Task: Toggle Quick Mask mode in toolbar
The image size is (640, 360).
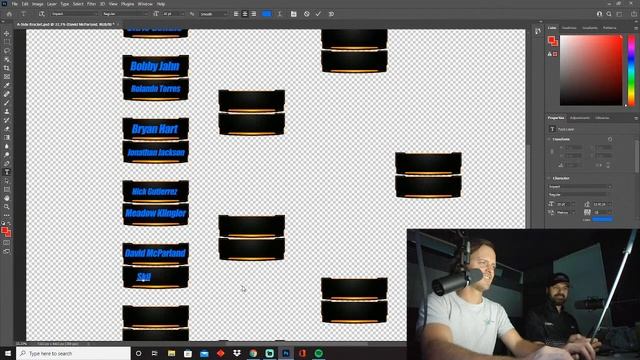Action: (7, 242)
